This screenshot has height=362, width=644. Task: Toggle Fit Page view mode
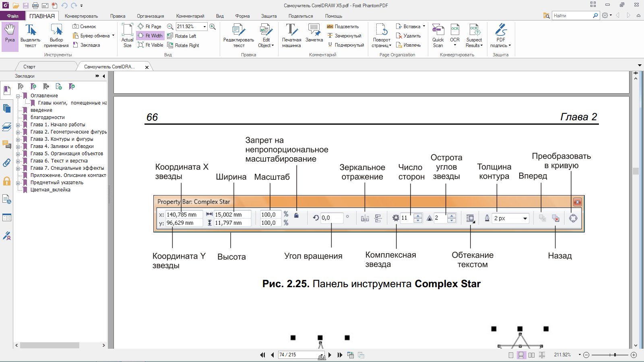click(150, 27)
